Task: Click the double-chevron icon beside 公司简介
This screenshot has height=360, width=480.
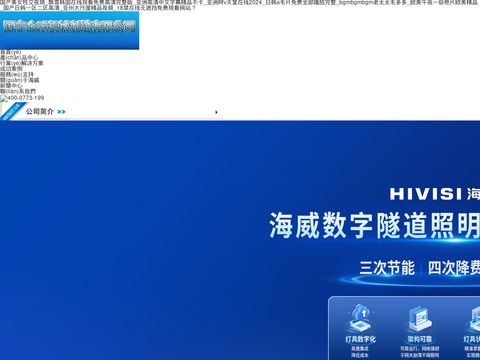Action: coord(61,112)
